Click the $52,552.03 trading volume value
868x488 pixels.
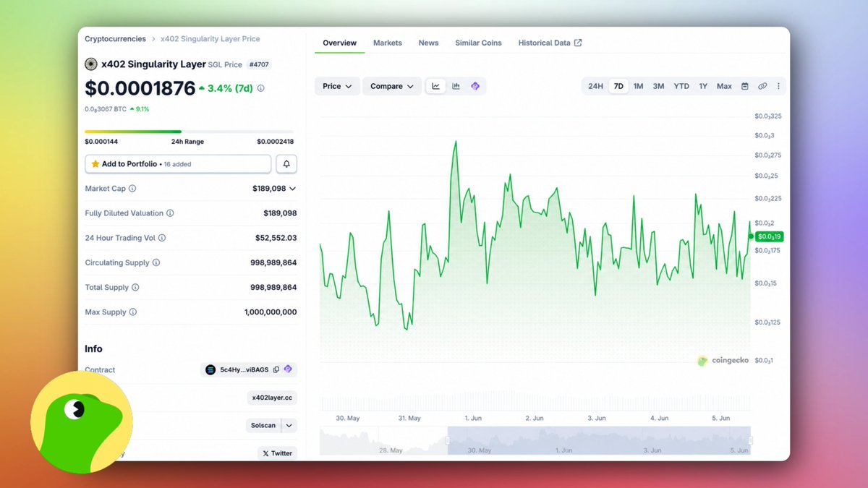pos(276,238)
